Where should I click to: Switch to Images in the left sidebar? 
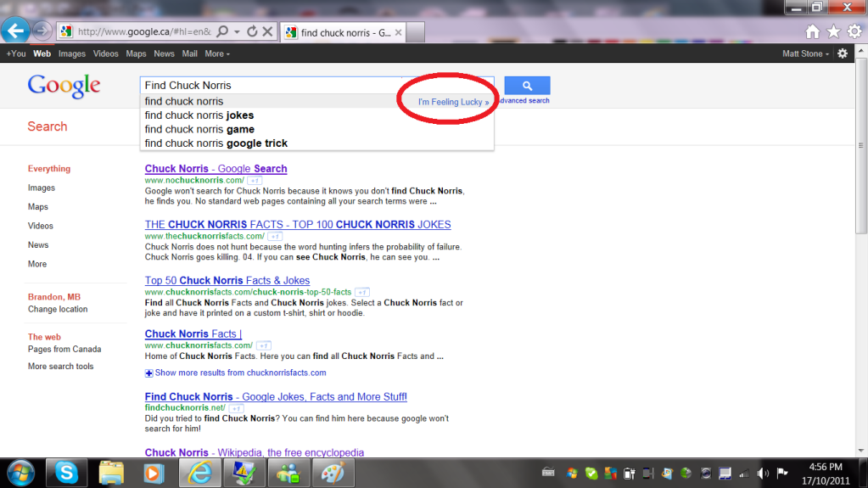point(42,188)
